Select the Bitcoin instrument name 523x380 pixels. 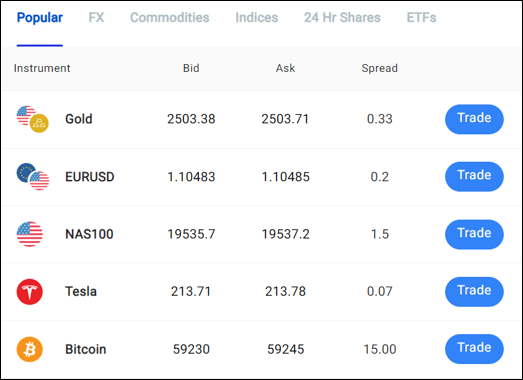[86, 349]
